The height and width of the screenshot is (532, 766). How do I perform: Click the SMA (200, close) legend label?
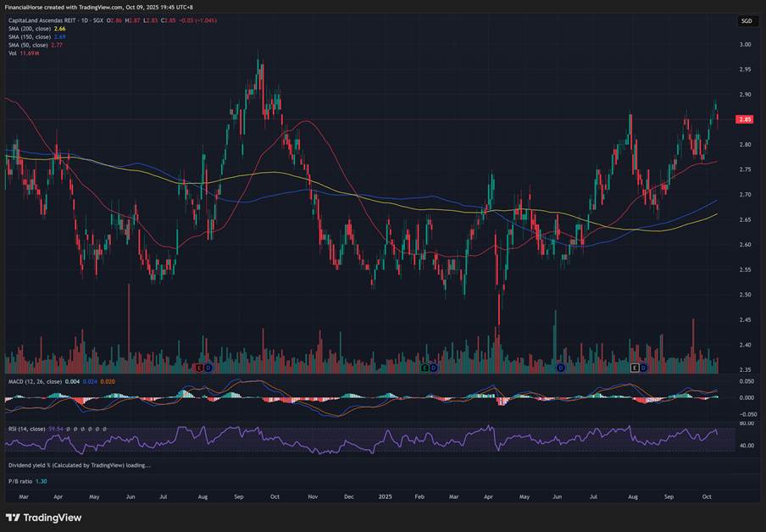[x=31, y=29]
